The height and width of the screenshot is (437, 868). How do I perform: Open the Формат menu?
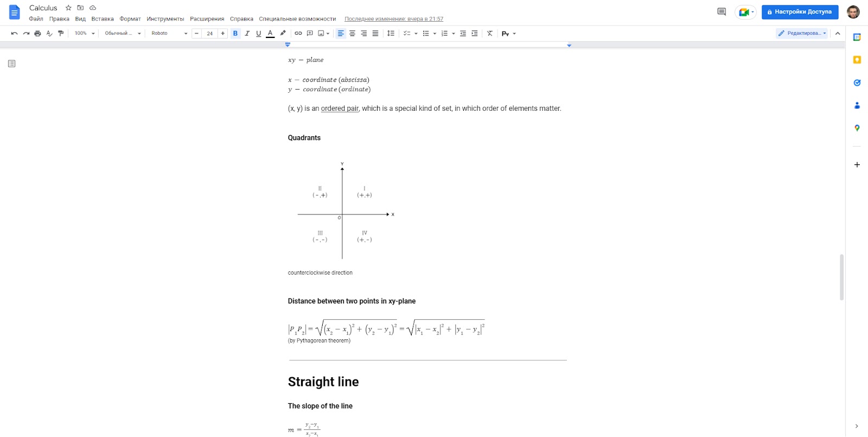(x=130, y=19)
